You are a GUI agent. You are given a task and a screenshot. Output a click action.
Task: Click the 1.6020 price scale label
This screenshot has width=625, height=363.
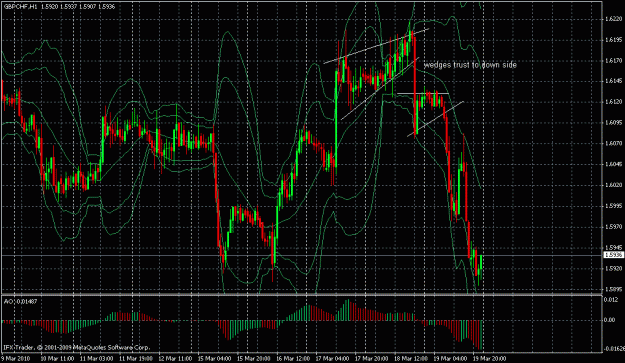tap(613, 185)
